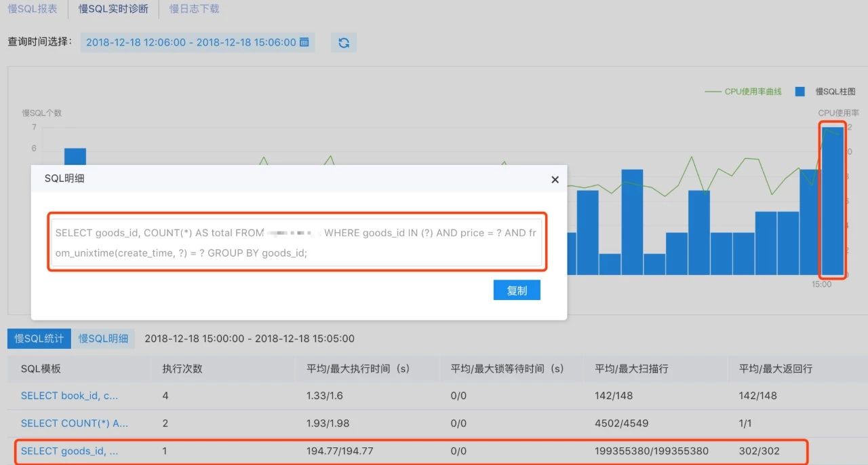The width and height of the screenshot is (868, 465).
Task: Open the SELECT COUNT(*) A... SQL template link
Action: pyautogui.click(x=75, y=423)
